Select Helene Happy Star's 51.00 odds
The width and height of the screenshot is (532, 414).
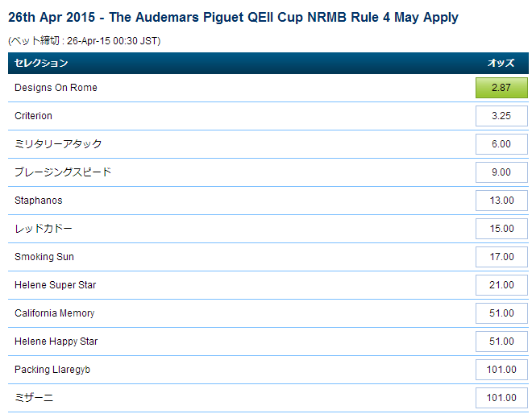pyautogui.click(x=501, y=342)
